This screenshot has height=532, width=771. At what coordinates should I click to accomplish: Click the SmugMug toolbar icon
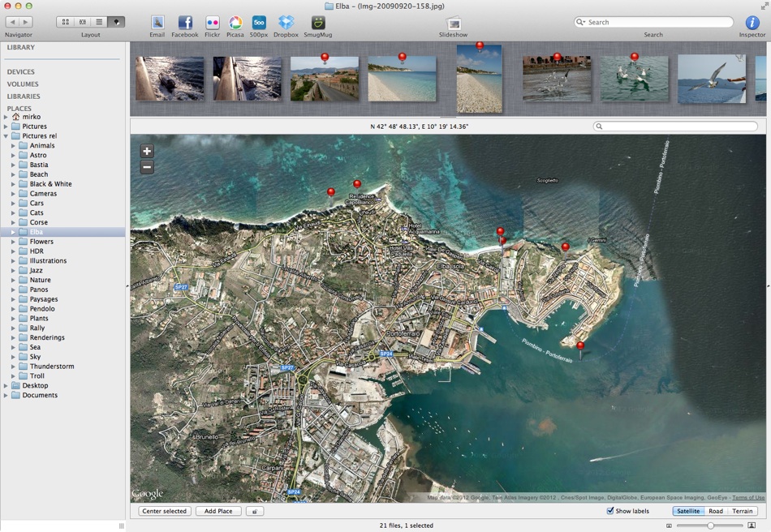click(x=317, y=23)
